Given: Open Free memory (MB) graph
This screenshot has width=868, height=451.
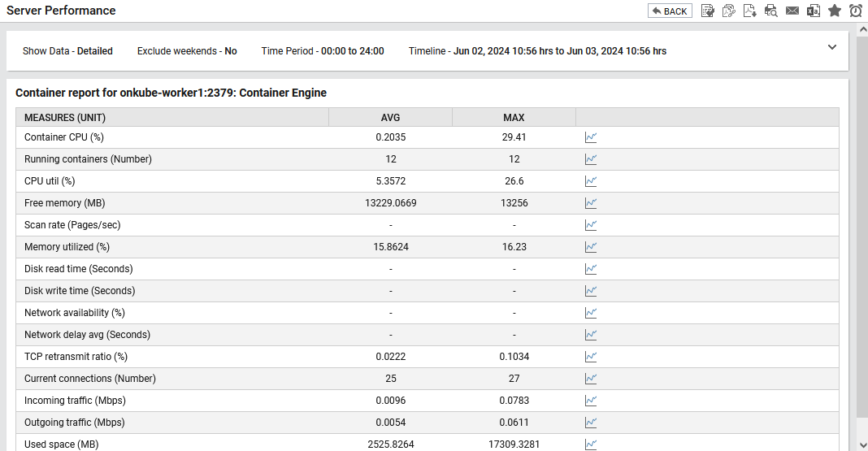Looking at the screenshot, I should 591,203.
